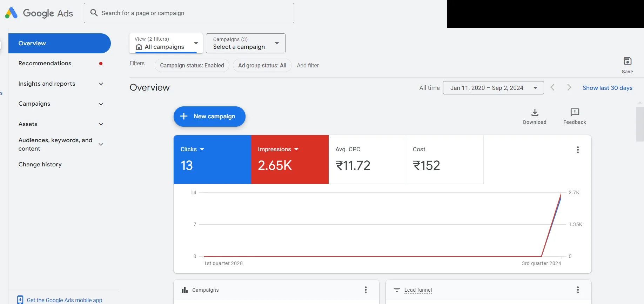Open the metrics chart three-dot menu
Image resolution: width=644 pixels, height=304 pixels.
(x=578, y=150)
